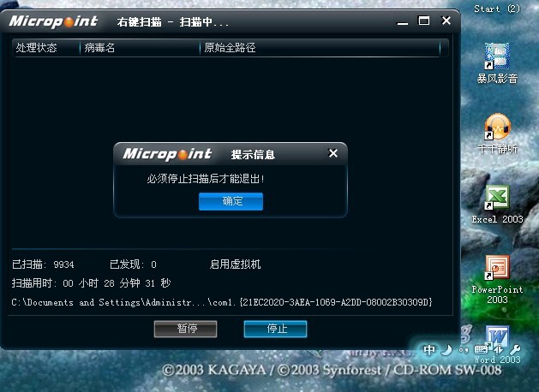Maximize the Micropoint scan window
The height and width of the screenshot is (392, 539).
423,21
